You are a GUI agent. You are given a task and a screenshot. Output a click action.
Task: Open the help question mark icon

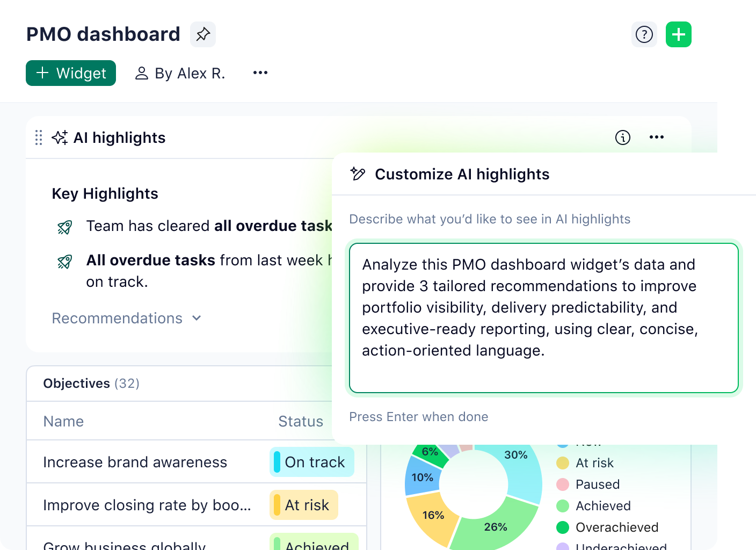644,34
